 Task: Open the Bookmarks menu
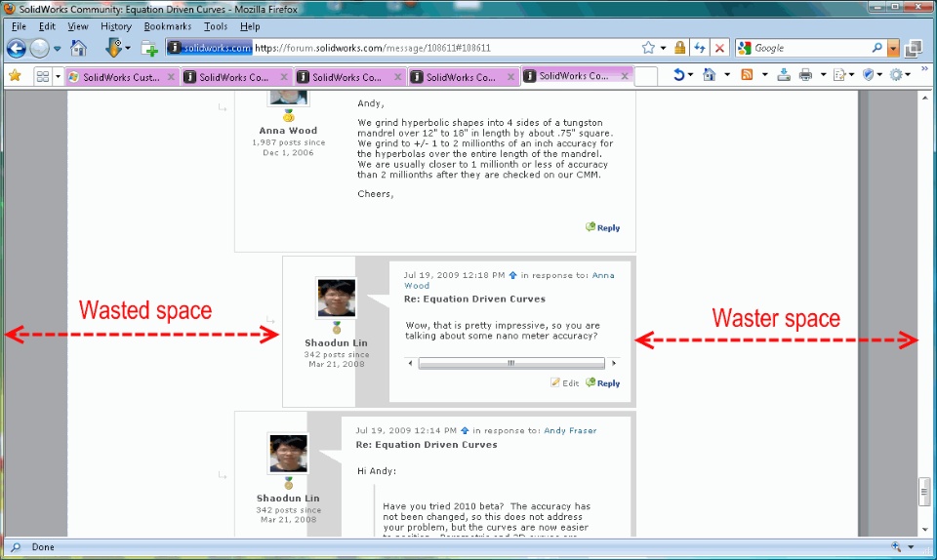point(167,26)
